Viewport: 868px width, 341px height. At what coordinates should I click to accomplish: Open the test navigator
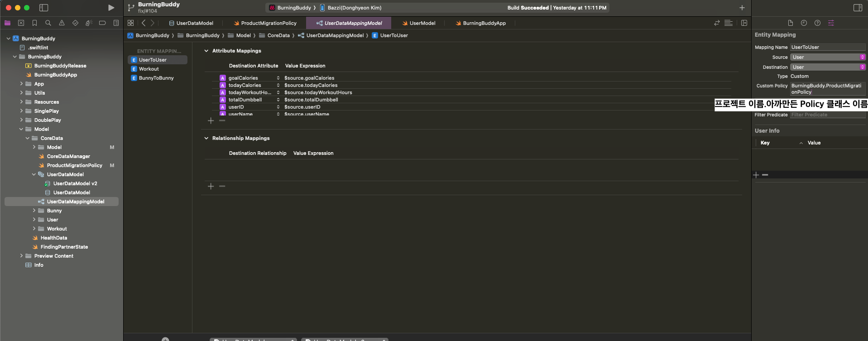coord(75,23)
